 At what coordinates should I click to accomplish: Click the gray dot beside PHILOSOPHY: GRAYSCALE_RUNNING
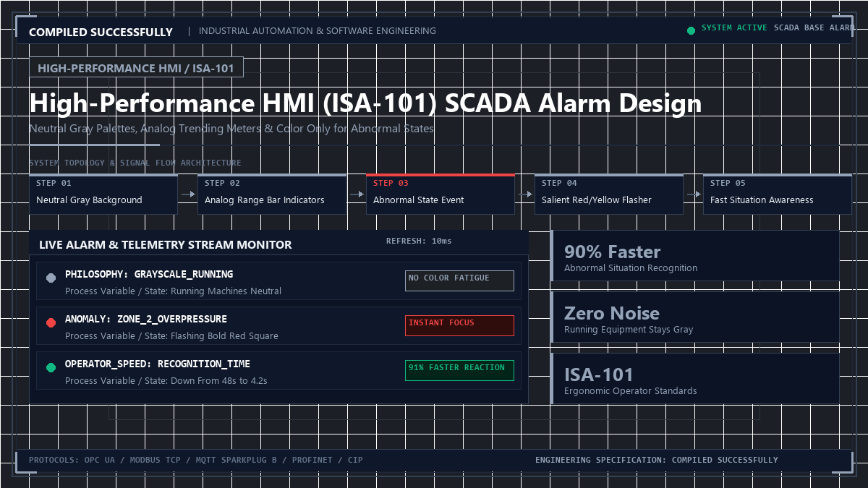click(x=51, y=278)
